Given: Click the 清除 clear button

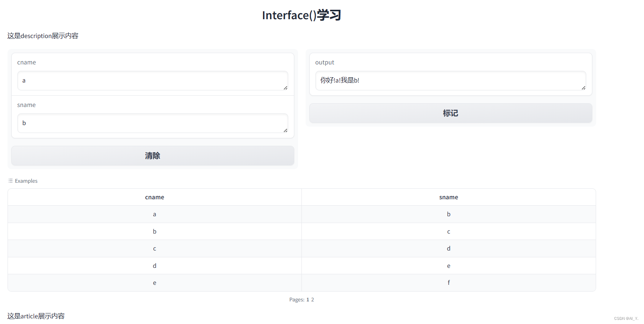Looking at the screenshot, I should 152,156.
